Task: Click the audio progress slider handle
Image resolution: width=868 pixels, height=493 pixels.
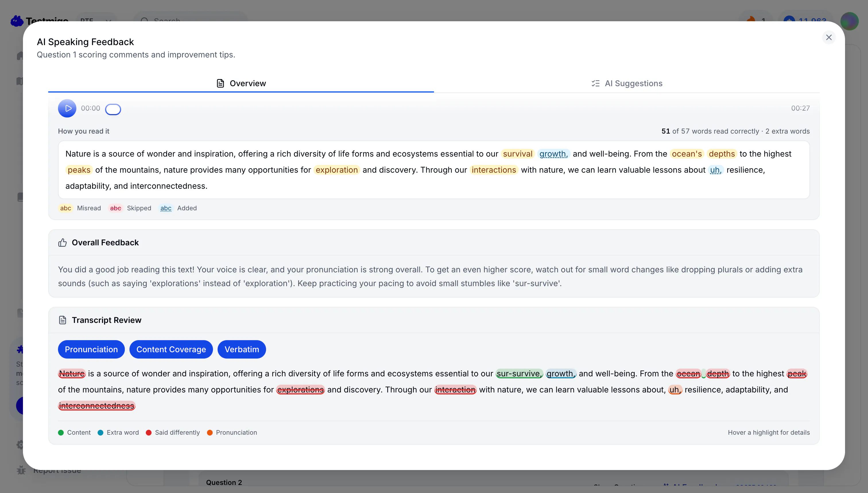Action: click(x=113, y=109)
